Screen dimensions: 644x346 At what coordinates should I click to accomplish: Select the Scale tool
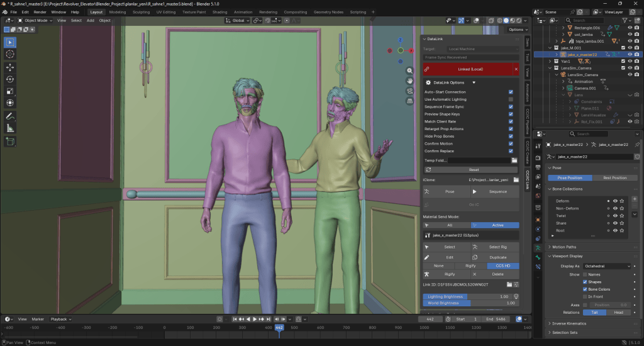[10, 91]
